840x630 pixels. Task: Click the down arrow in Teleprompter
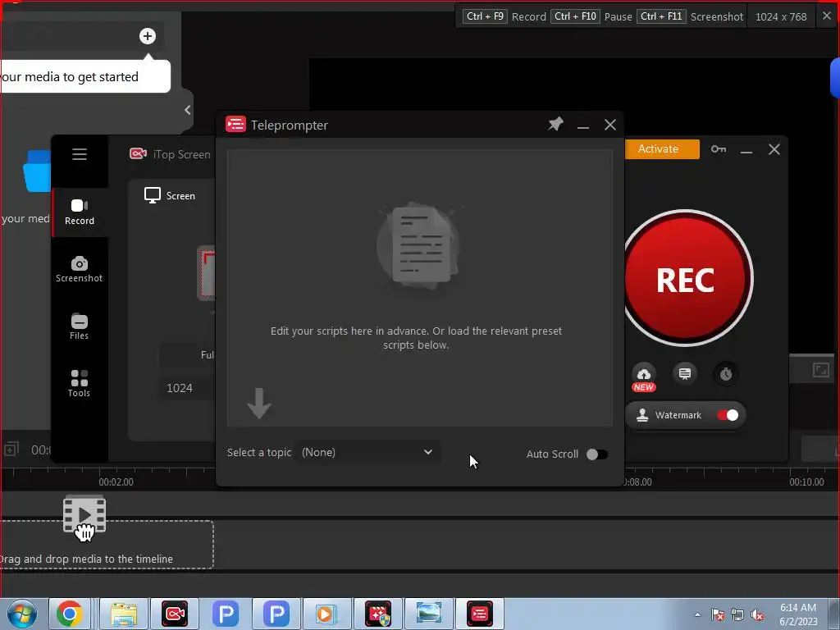(x=259, y=403)
